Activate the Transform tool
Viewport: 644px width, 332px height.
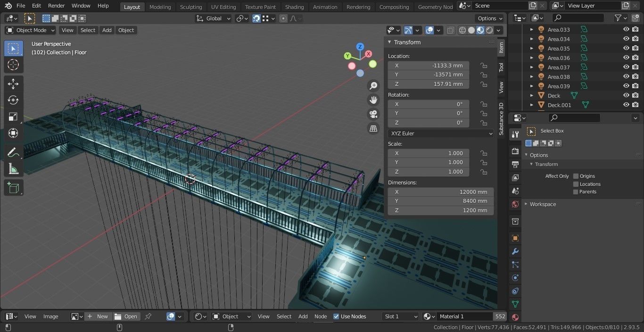pyautogui.click(x=13, y=133)
